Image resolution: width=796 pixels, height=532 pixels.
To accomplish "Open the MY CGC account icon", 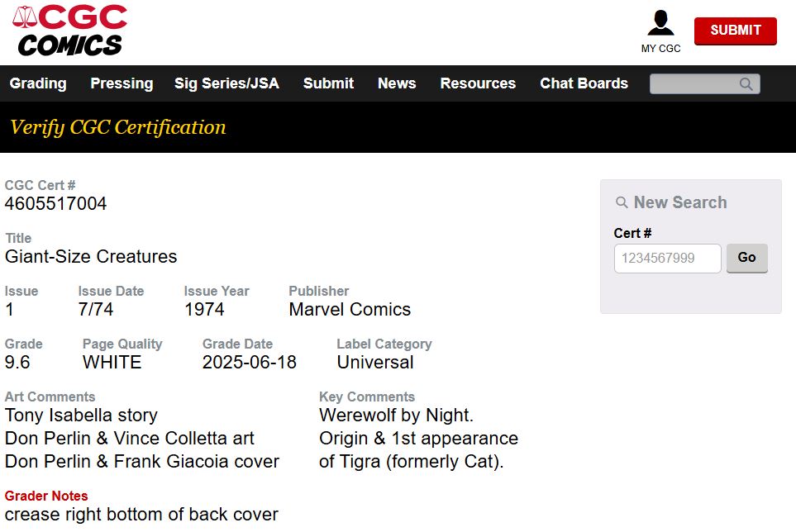I will [660, 23].
